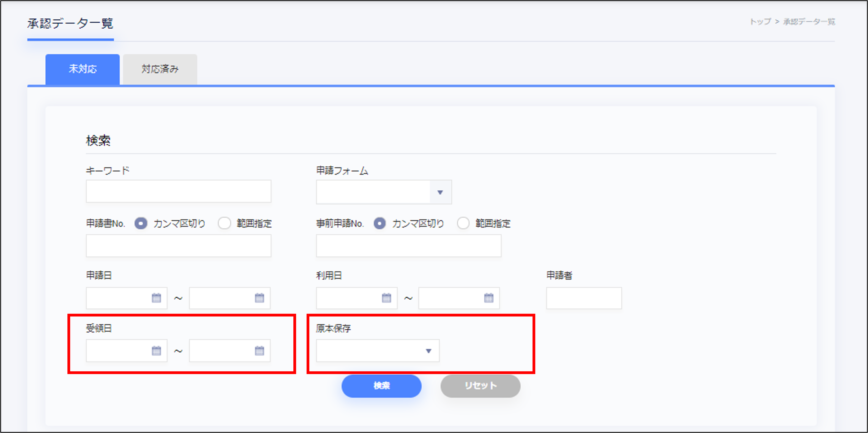Switch to the 未対応 tab
868x433 pixels.
click(83, 69)
